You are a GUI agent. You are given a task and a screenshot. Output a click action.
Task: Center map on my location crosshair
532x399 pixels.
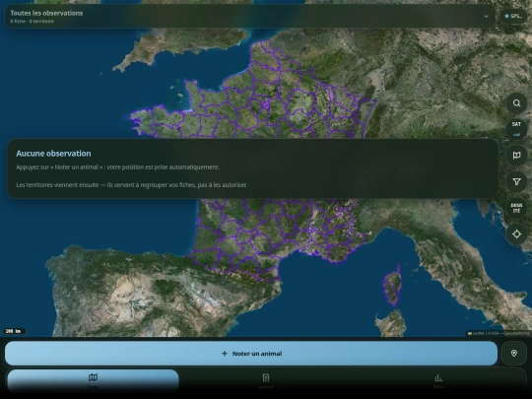(516, 234)
